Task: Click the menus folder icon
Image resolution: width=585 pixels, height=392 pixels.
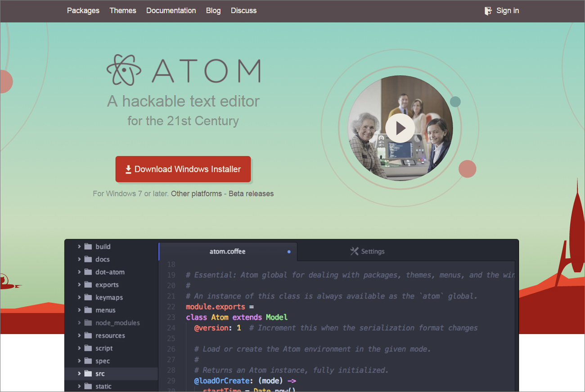Action: click(x=88, y=310)
